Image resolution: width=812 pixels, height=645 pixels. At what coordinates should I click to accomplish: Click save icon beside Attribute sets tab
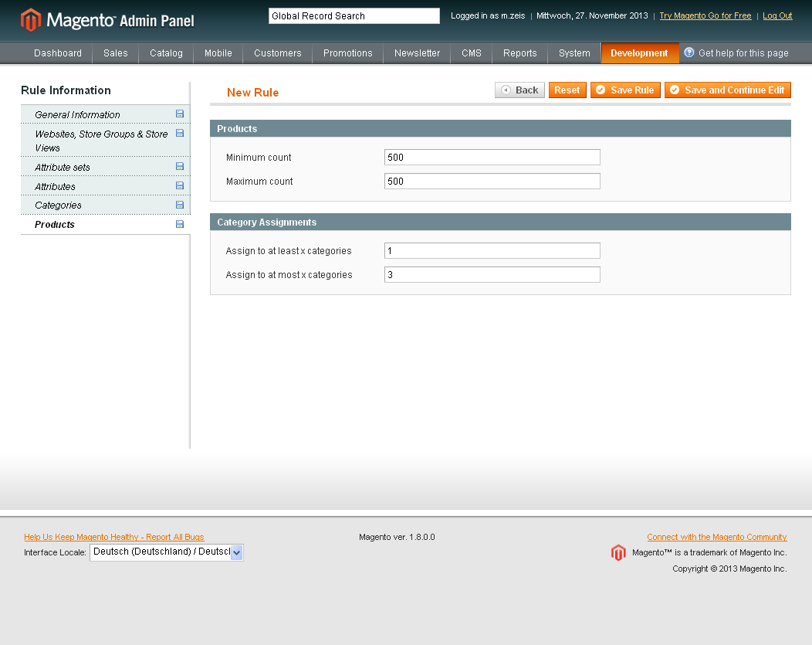(x=180, y=167)
